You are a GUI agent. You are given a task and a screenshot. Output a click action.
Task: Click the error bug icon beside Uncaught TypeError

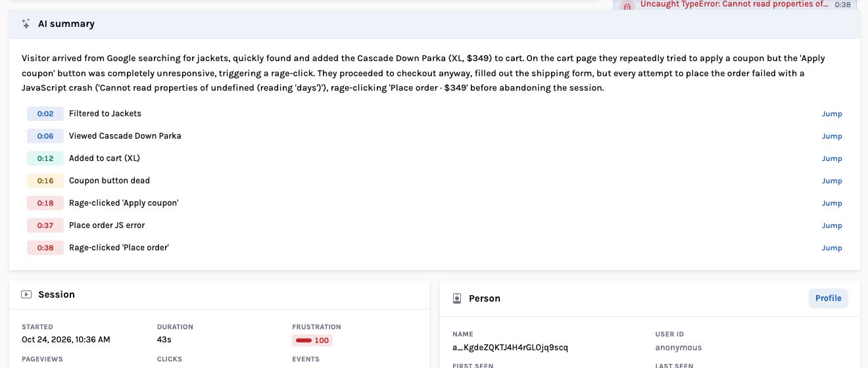[x=627, y=5]
